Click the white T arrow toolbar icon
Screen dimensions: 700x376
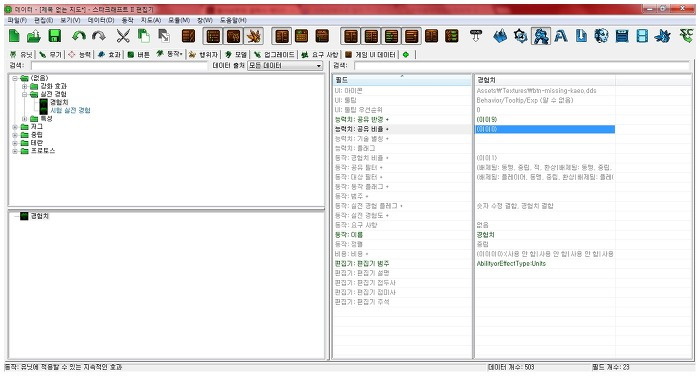click(476, 36)
